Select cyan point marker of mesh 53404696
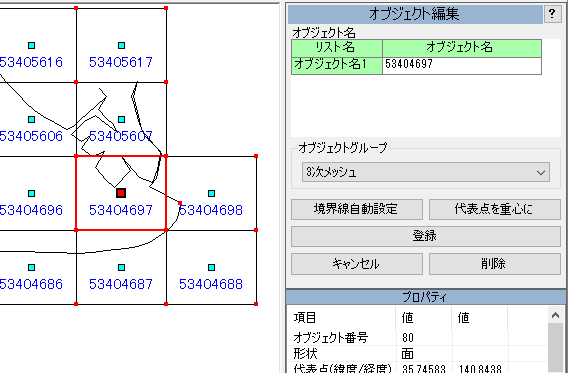 click(x=32, y=193)
